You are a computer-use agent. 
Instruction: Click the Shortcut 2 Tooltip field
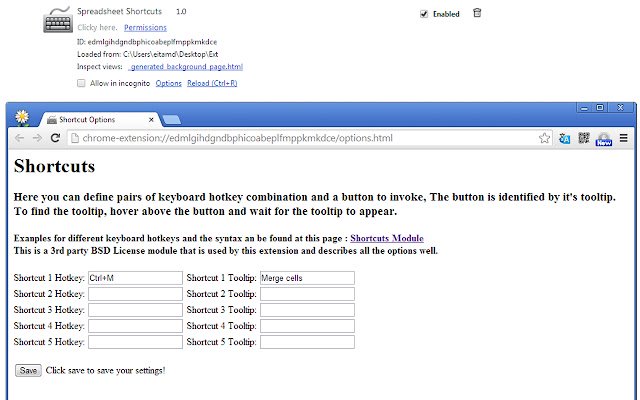click(307, 294)
